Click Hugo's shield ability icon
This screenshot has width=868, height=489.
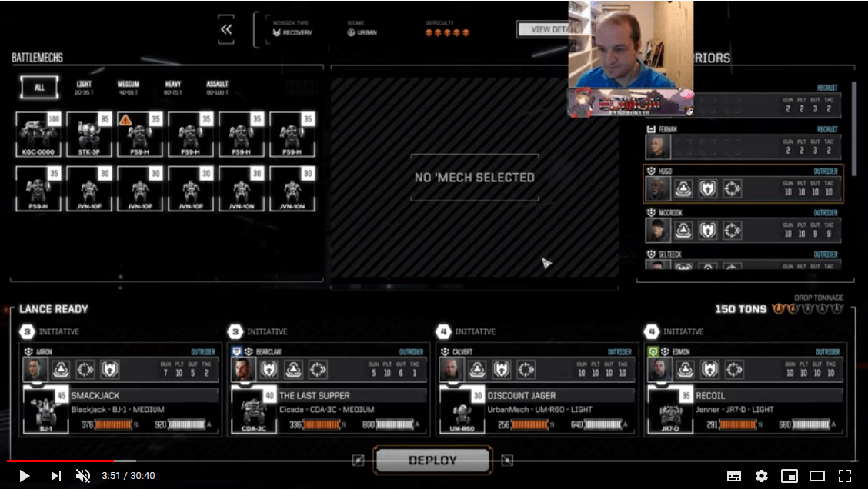[707, 189]
